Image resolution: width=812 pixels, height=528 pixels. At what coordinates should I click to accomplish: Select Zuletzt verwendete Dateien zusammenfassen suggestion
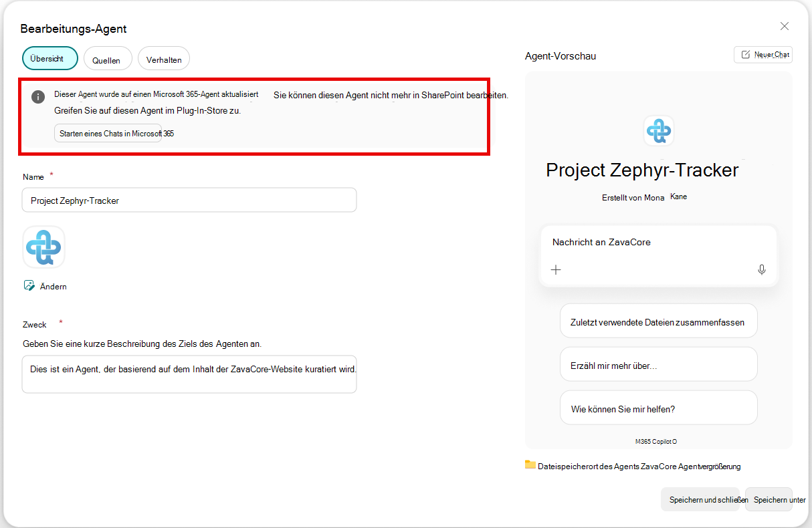659,322
